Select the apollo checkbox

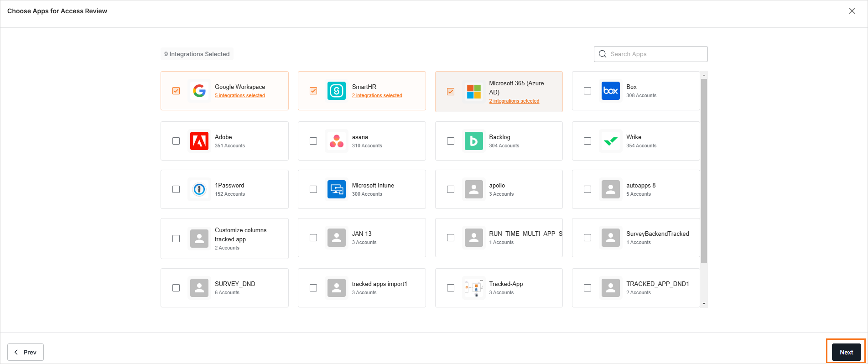451,189
